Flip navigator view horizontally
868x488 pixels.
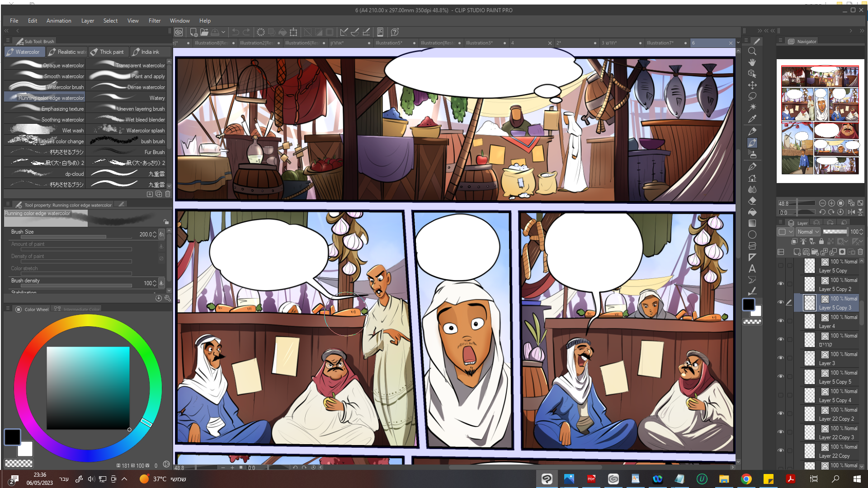pos(851,212)
